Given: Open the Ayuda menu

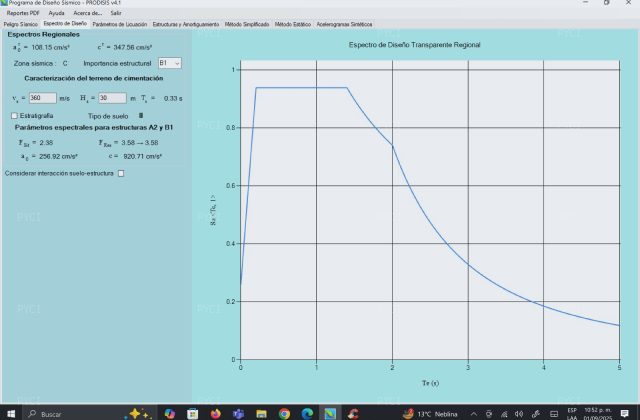Looking at the screenshot, I should (56, 13).
